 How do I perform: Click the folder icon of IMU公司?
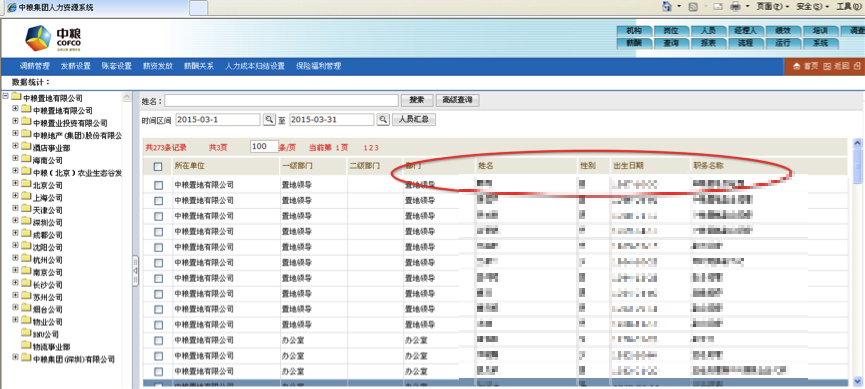(26, 333)
